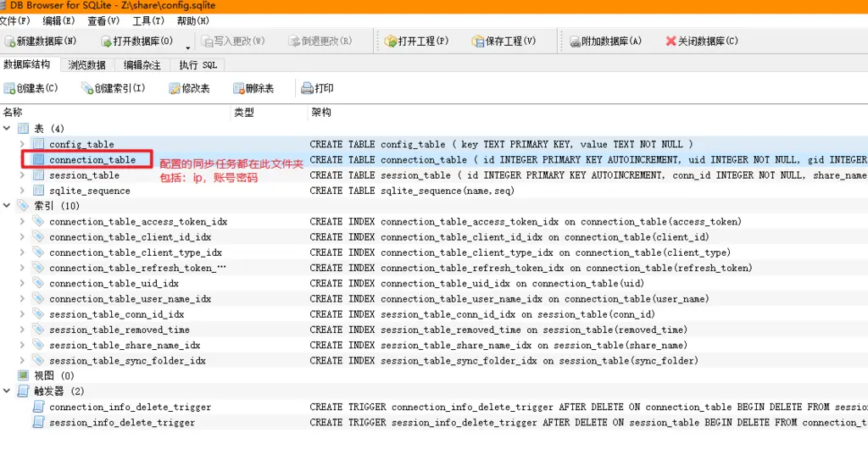868x455 pixels.
Task: Expand the session_table tree node
Action: [23, 175]
